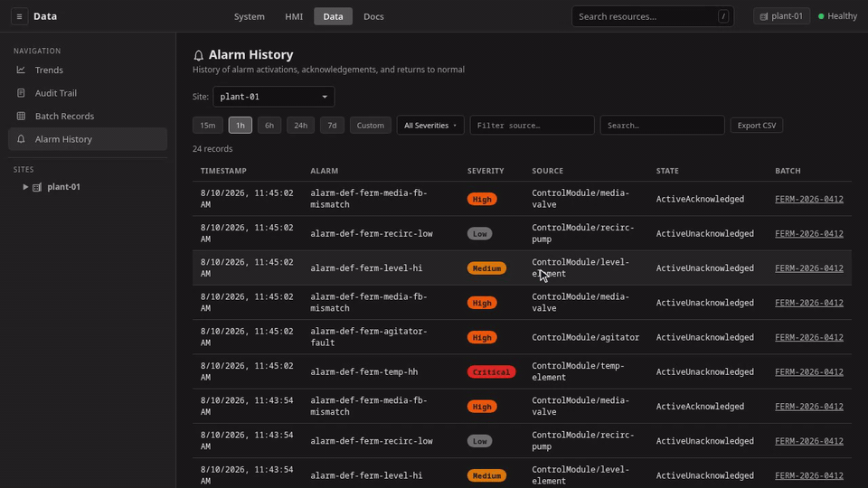
Task: Click the slash shortcut icon in search
Action: click(x=723, y=16)
